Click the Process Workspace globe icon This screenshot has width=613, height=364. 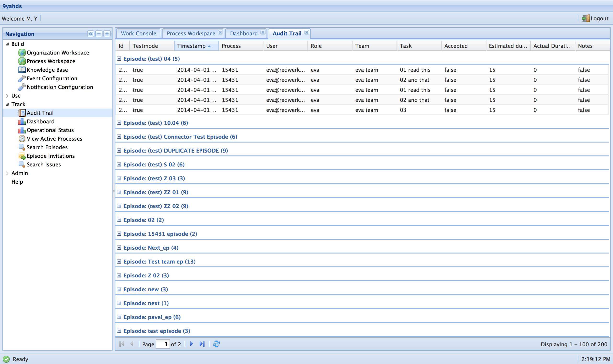coord(22,61)
